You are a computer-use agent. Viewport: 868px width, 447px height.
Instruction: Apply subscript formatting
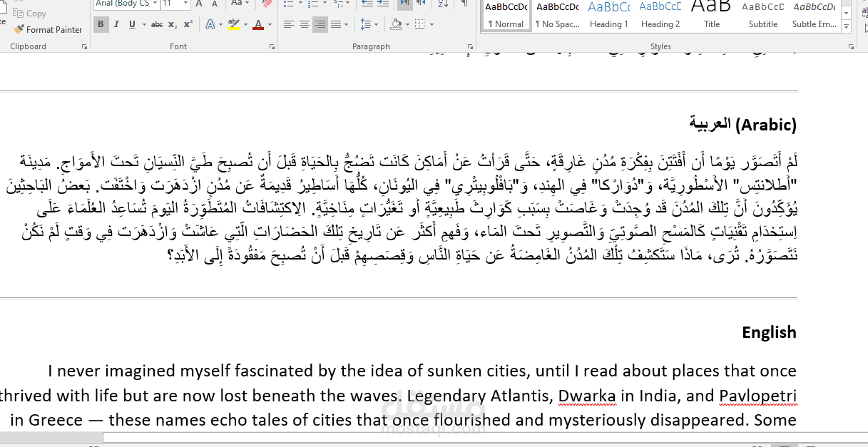[173, 24]
